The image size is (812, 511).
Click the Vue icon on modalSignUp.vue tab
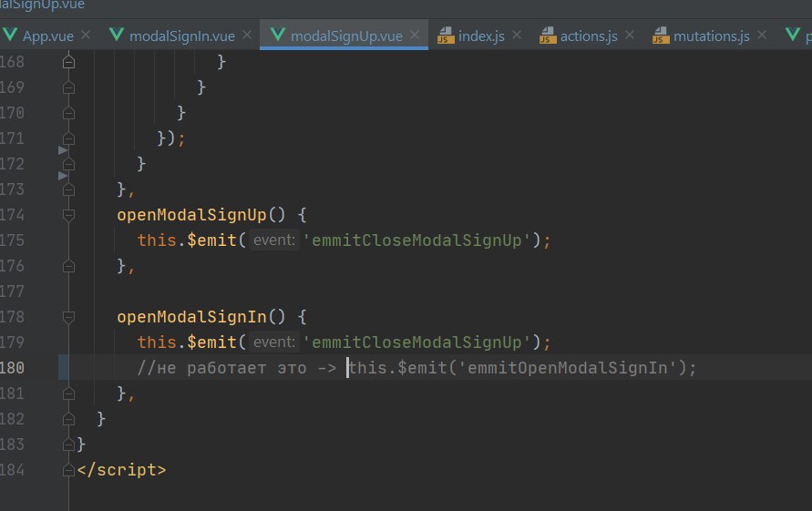point(278,35)
